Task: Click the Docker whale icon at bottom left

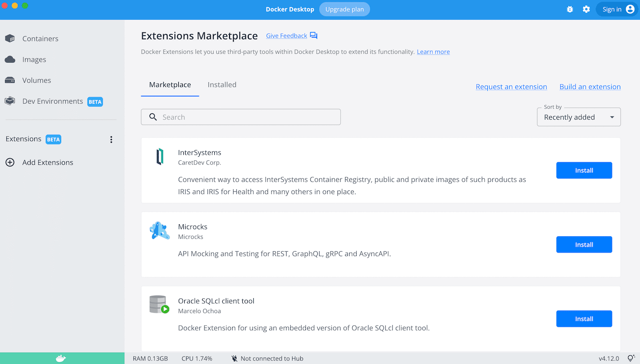Action: [61, 358]
